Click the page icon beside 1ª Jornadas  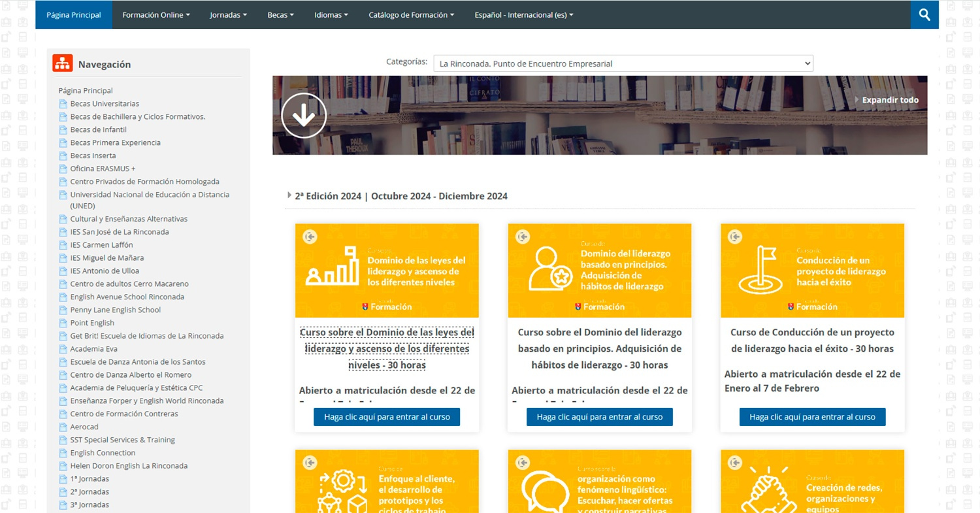coord(63,480)
